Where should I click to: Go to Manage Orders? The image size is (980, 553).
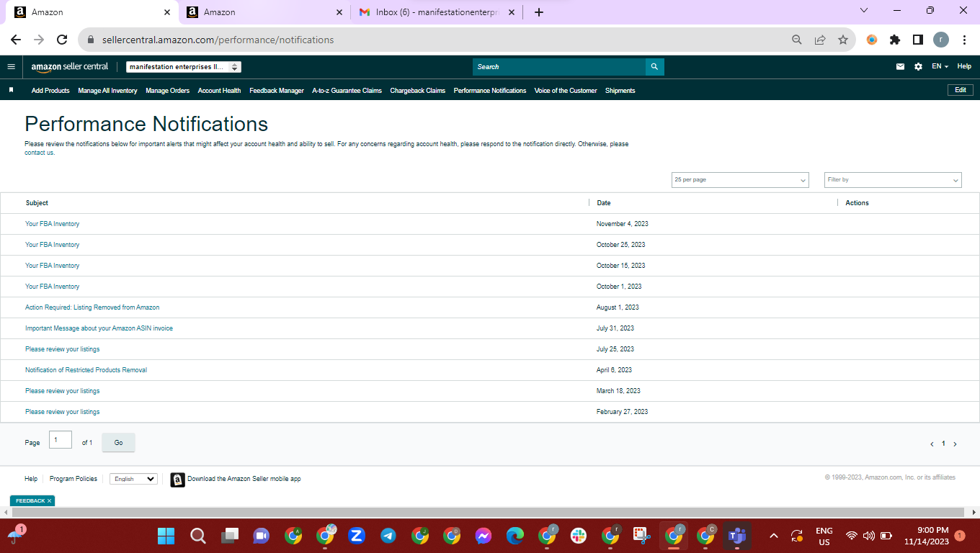coord(167,91)
